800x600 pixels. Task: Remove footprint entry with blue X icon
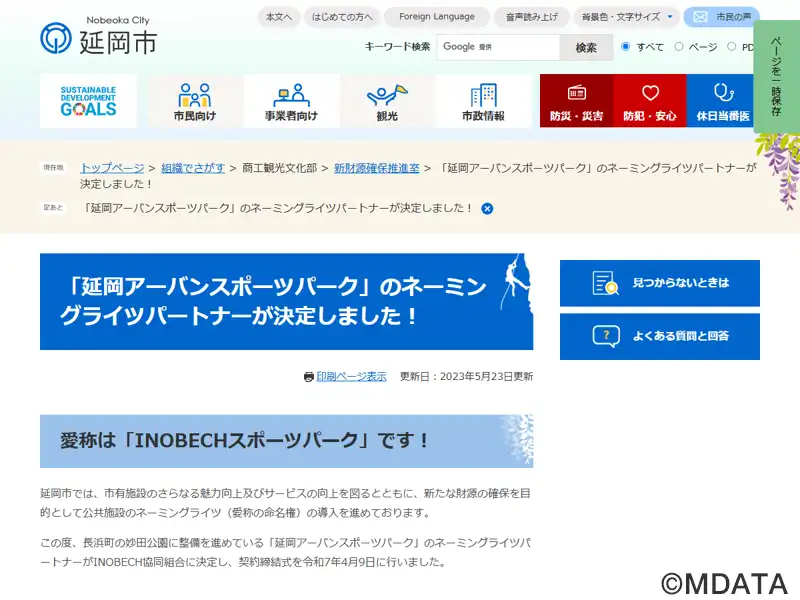[x=487, y=209]
